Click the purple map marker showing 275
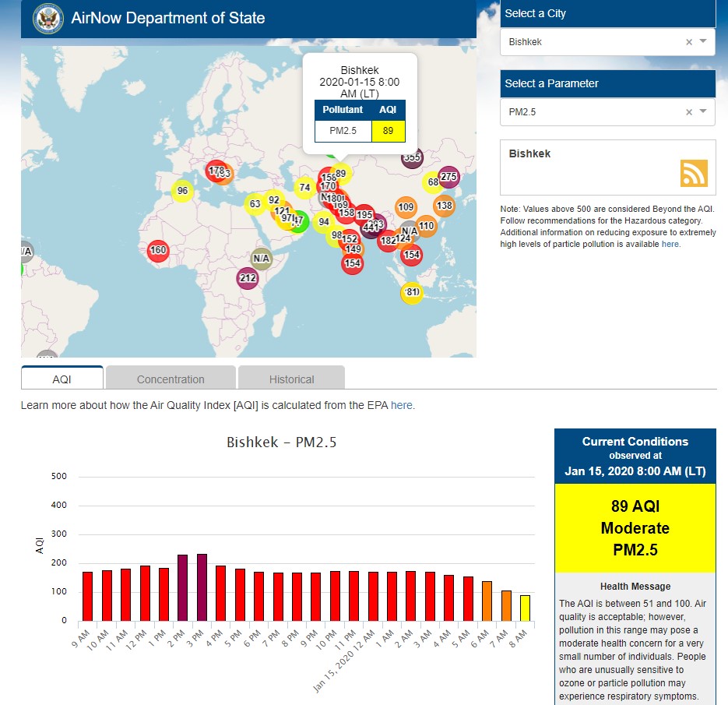The image size is (728, 705). (x=448, y=177)
